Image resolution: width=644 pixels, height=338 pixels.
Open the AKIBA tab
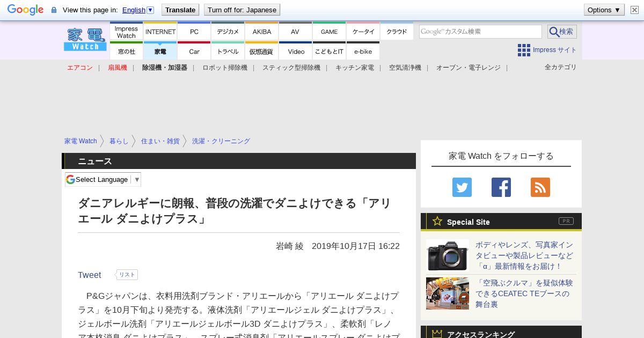point(261,31)
